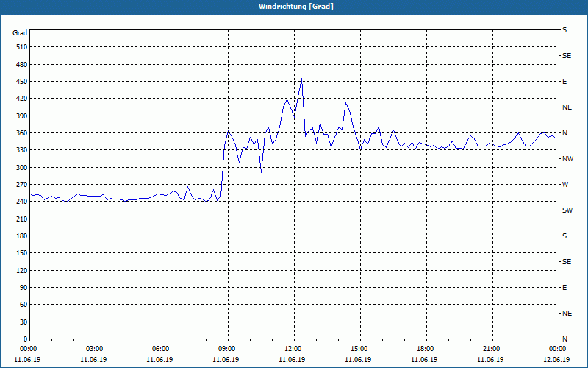588x368 pixels.
Task: Click the 03:00 time label
Action: [x=96, y=349]
